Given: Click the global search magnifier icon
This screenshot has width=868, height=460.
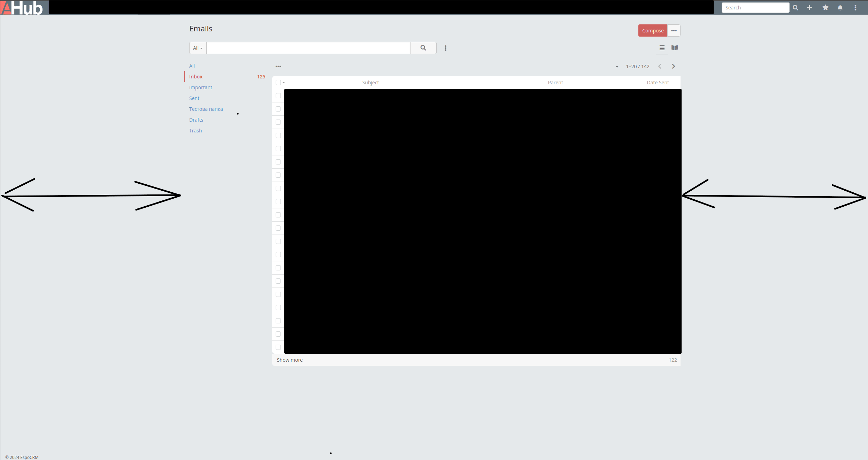Looking at the screenshot, I should (796, 8).
